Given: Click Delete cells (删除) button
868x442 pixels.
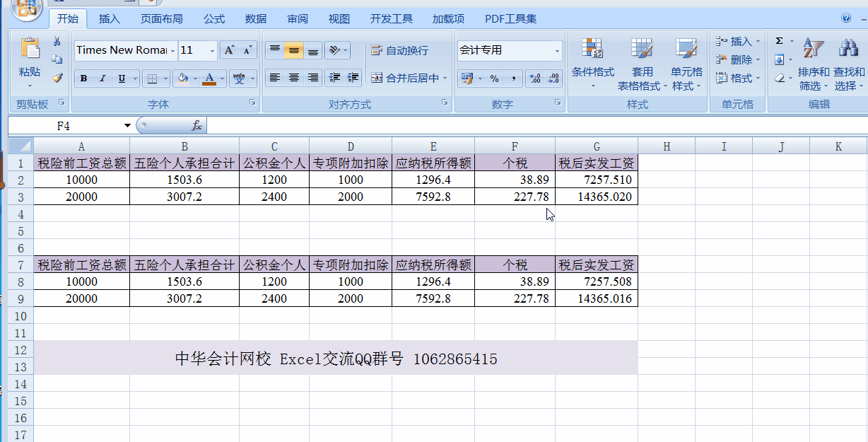Looking at the screenshot, I should coord(737,60).
